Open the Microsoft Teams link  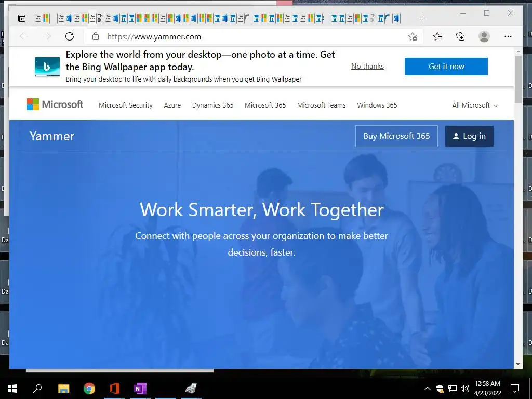(321, 105)
